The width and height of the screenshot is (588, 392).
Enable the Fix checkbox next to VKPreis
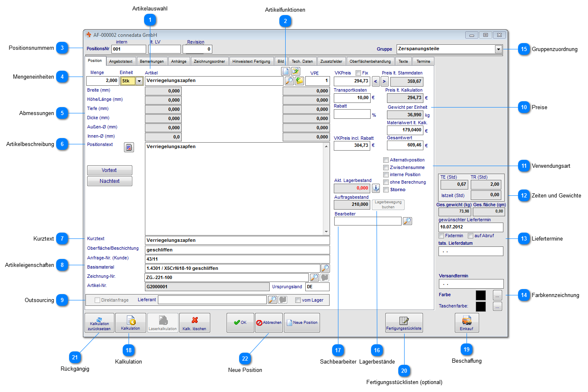coord(358,73)
